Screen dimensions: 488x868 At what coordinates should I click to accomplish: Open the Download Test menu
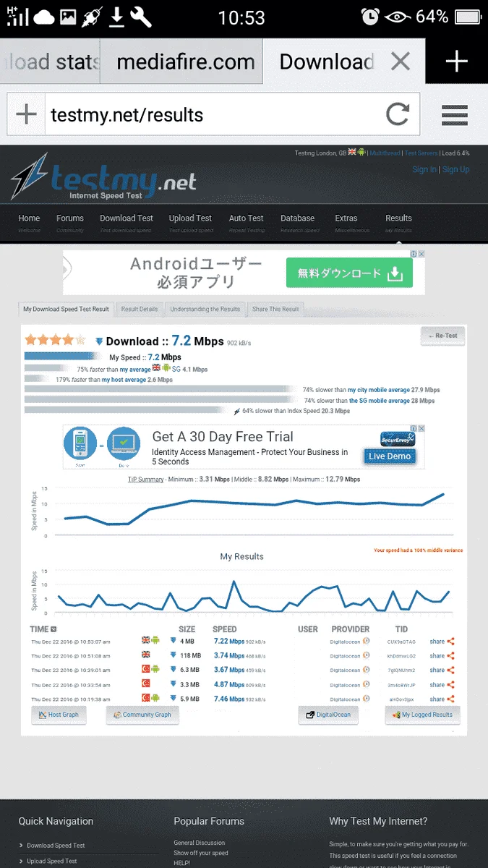pyautogui.click(x=127, y=218)
